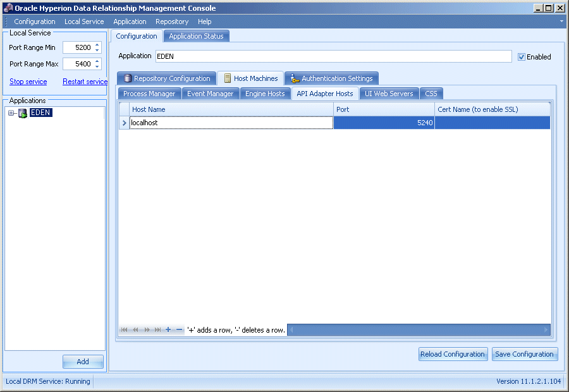
Task: Expand the EDEN tree node
Action: pos(11,113)
